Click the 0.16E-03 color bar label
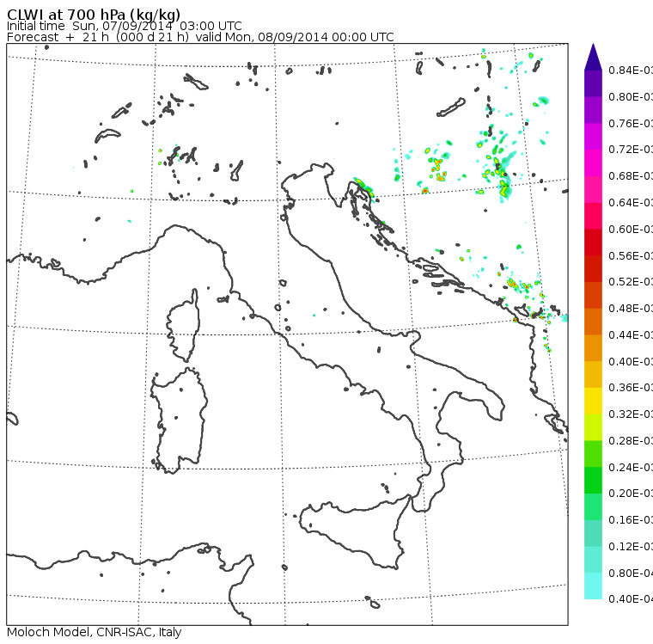 pos(631,520)
